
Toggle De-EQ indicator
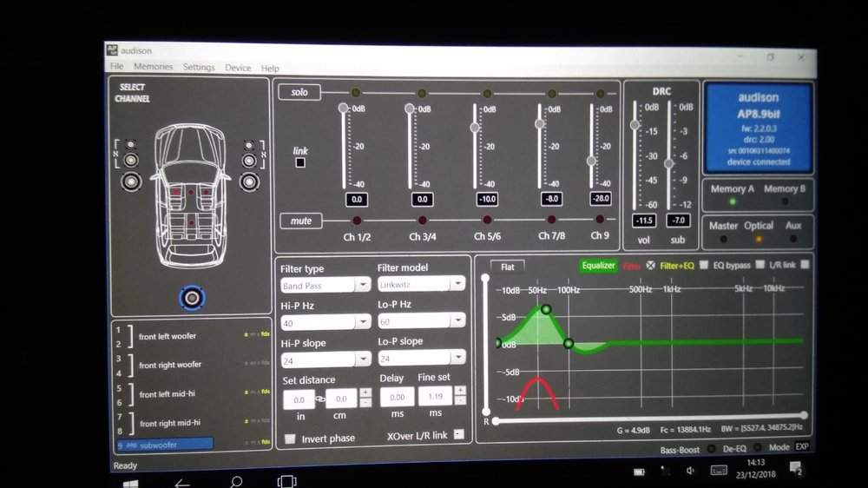pos(757,447)
